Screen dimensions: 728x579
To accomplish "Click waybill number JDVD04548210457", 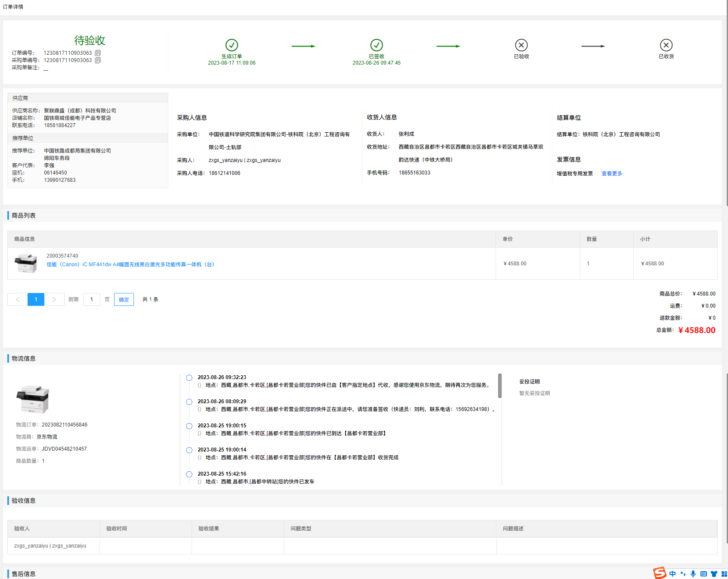I will pos(64,449).
